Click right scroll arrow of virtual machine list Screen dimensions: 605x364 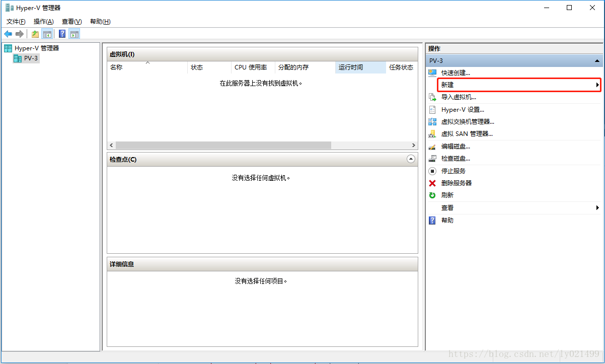click(x=414, y=145)
